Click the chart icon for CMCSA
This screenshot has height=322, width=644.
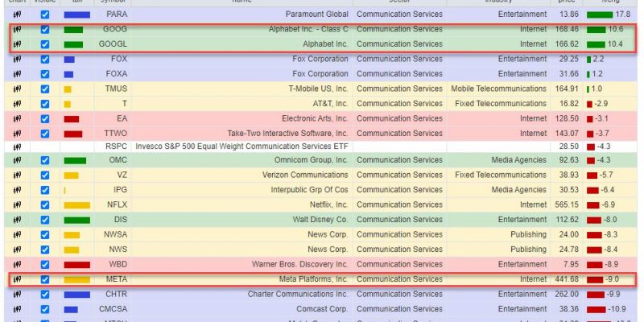click(17, 309)
